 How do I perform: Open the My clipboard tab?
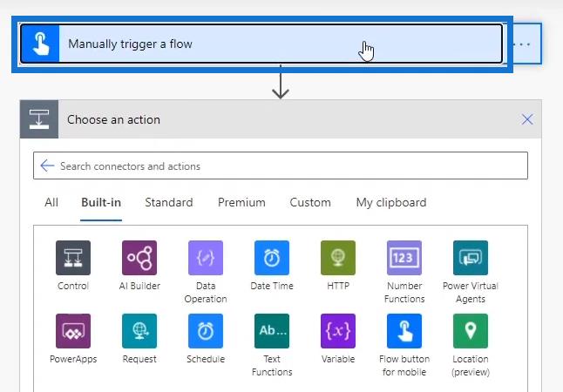pyautogui.click(x=391, y=203)
